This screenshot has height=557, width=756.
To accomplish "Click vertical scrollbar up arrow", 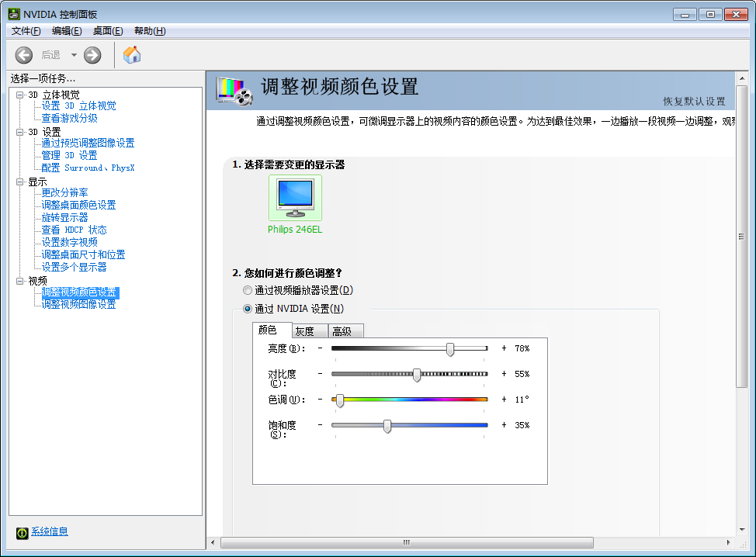I will pos(742,78).
